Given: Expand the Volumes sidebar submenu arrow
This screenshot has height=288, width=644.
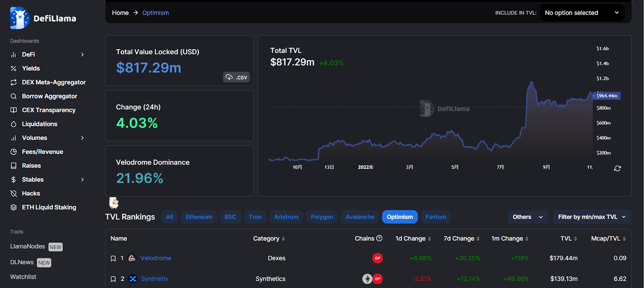Looking at the screenshot, I should [83, 138].
